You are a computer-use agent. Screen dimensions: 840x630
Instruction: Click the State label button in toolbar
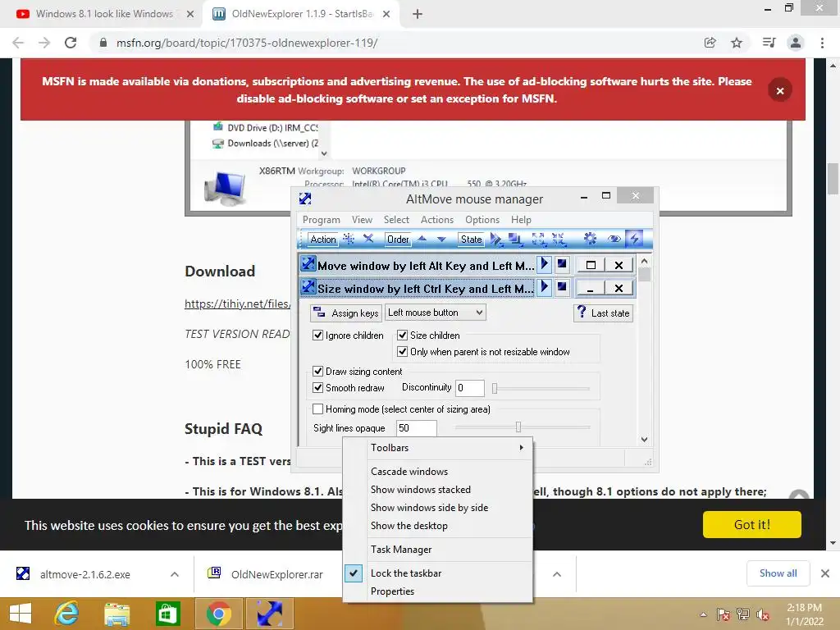pos(472,240)
